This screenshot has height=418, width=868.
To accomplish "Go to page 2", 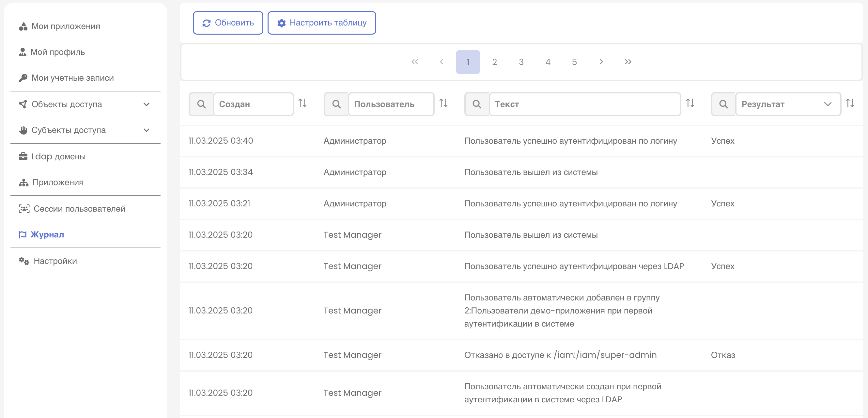I will pyautogui.click(x=495, y=62).
